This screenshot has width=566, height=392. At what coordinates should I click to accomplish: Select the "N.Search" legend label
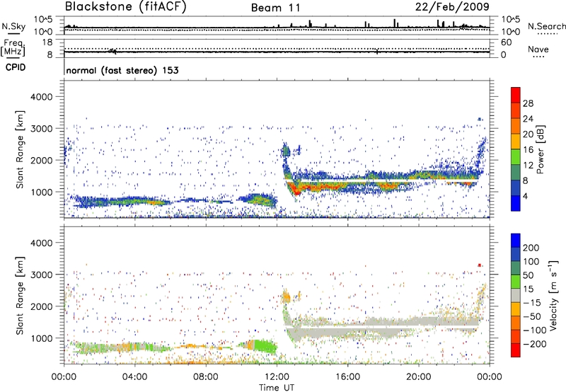546,26
